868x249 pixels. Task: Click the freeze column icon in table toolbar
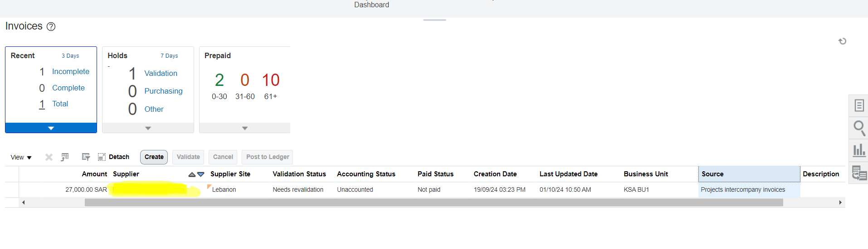coord(65,157)
